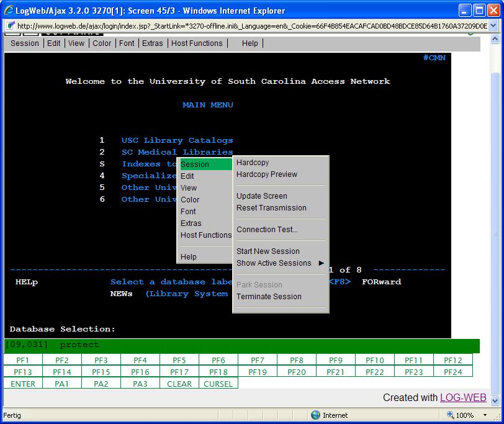Screen dimensions: 504x424
Task: Click the CLEAR key button
Action: 179,384
